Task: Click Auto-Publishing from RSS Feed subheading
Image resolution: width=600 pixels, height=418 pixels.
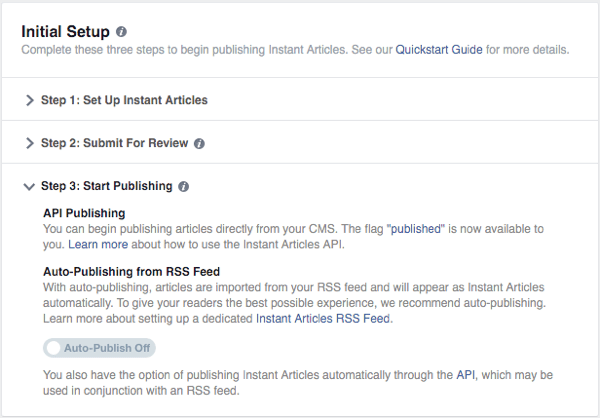Action: coord(132,272)
